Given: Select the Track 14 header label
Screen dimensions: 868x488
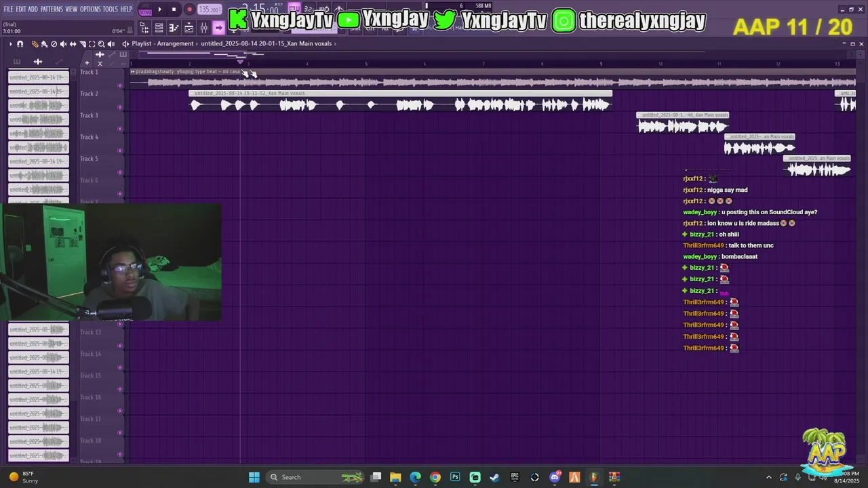Looking at the screenshot, I should [90, 354].
